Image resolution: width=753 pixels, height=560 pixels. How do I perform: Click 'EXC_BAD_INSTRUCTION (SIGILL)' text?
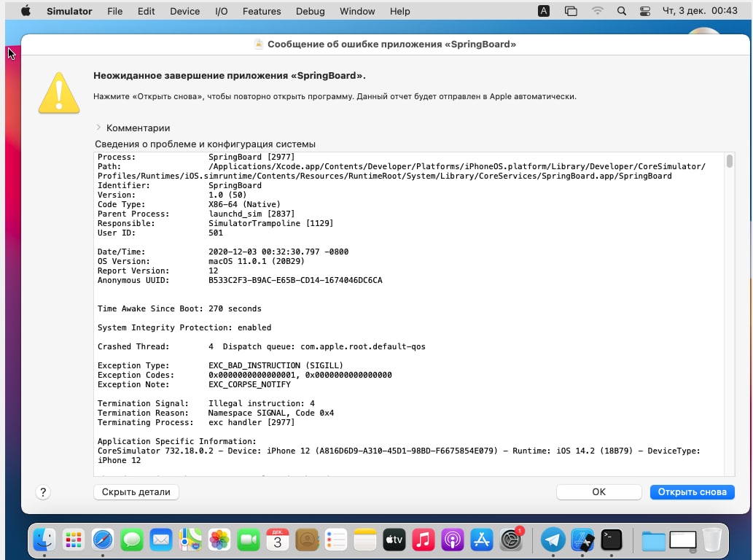[x=276, y=365]
